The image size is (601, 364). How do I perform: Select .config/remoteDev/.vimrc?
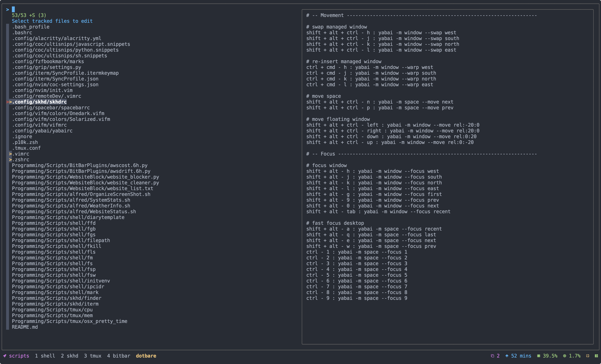46,96
